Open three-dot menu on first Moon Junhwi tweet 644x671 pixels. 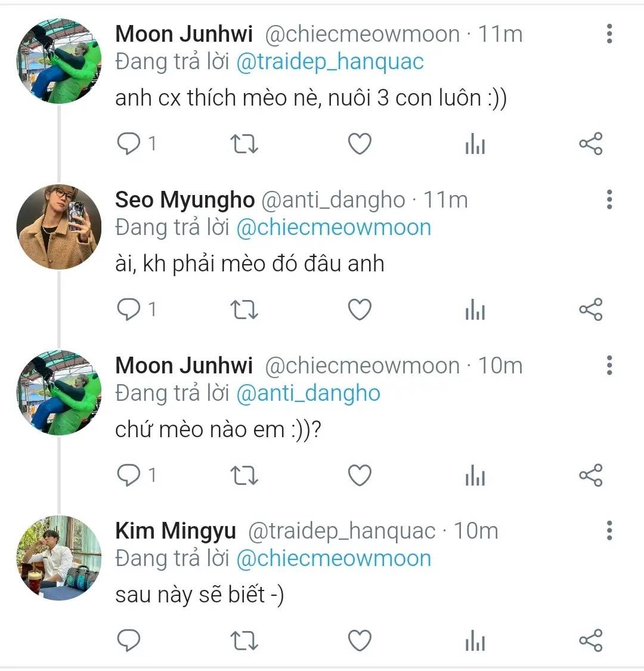pyautogui.click(x=609, y=34)
